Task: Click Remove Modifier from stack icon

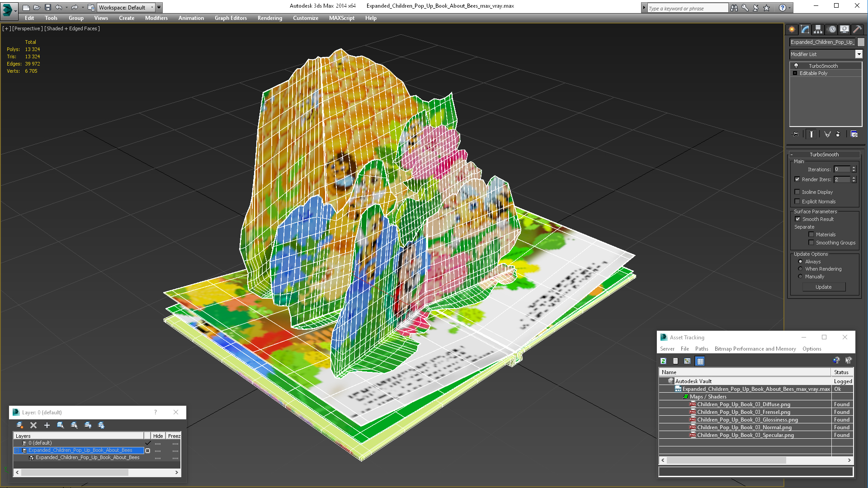Action: tap(838, 134)
